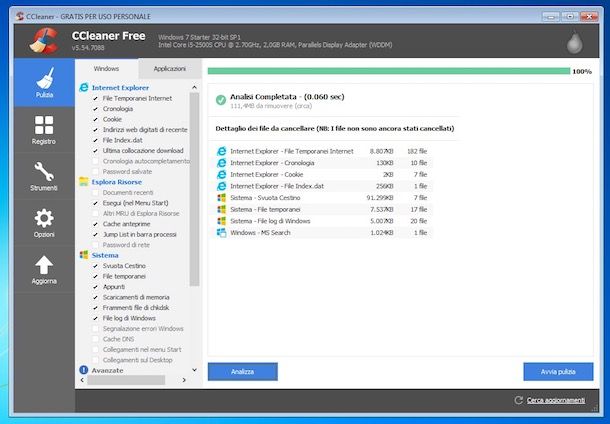The image size is (610, 424).
Task: Toggle the Esegui (nel Menu Start) checkbox
Action: 95,203
